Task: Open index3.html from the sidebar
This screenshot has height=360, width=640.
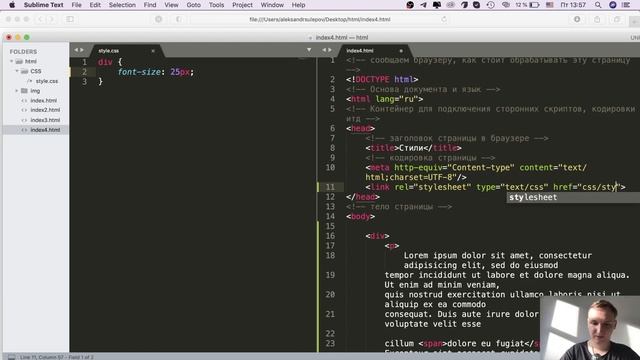Action: pos(45,120)
